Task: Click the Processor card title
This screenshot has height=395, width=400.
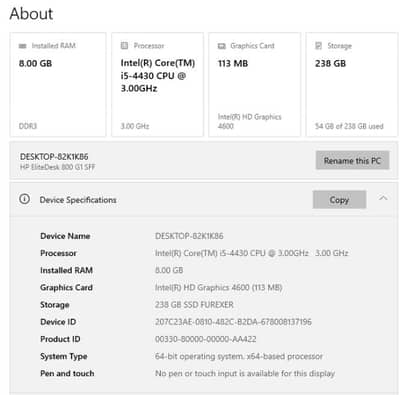Action: pos(149,46)
